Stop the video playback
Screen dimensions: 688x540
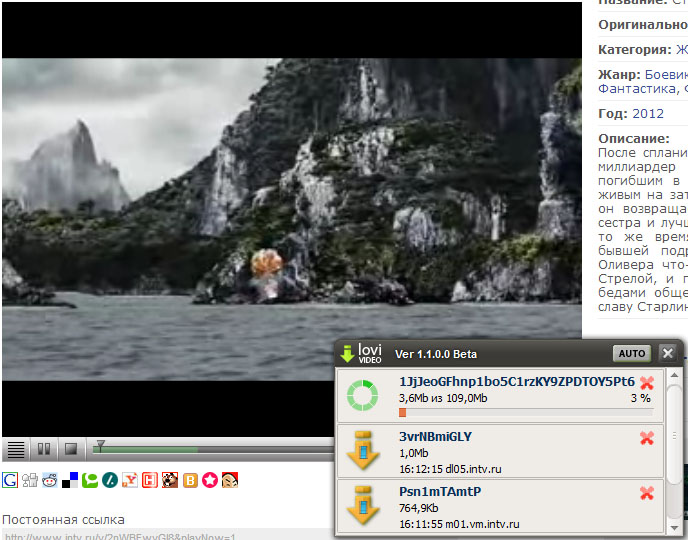click(x=71, y=449)
